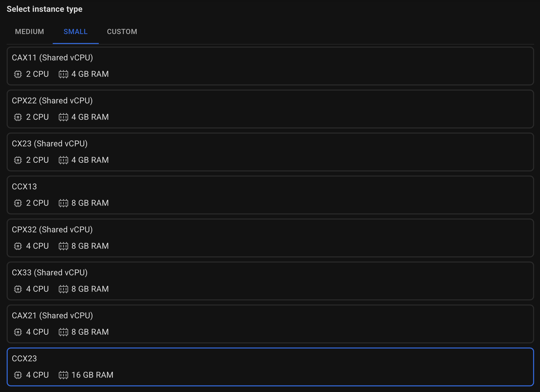This screenshot has height=392, width=540.
Task: Switch to the MEDIUM tab
Action: (29, 32)
